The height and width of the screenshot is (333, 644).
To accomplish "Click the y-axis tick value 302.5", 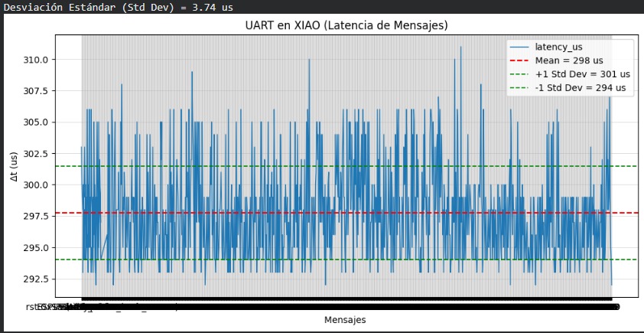I will coord(35,154).
